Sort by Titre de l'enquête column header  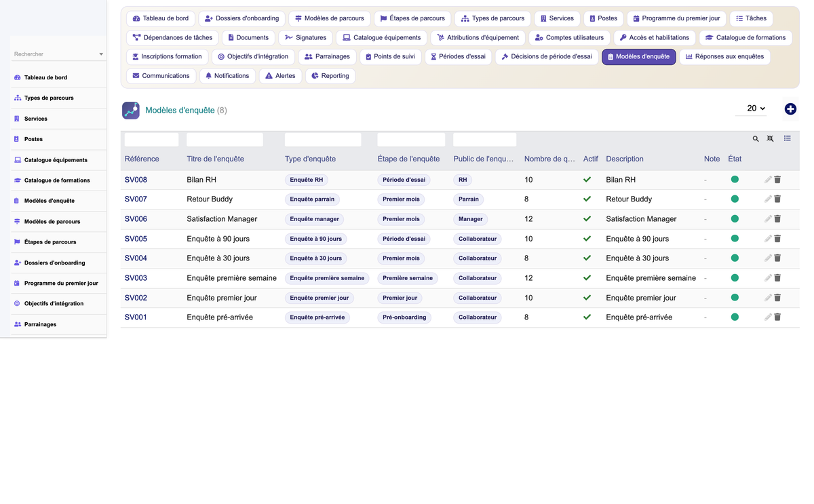tap(215, 159)
